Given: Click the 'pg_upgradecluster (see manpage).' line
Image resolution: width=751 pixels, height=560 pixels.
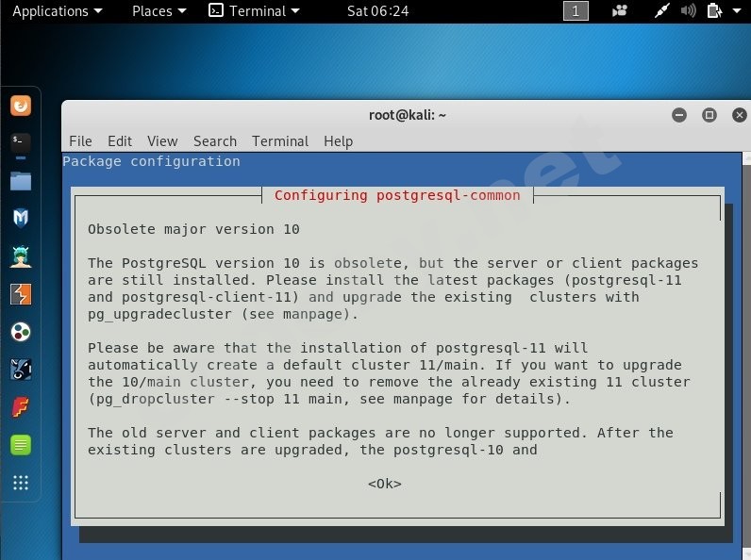Looking at the screenshot, I should tap(223, 315).
